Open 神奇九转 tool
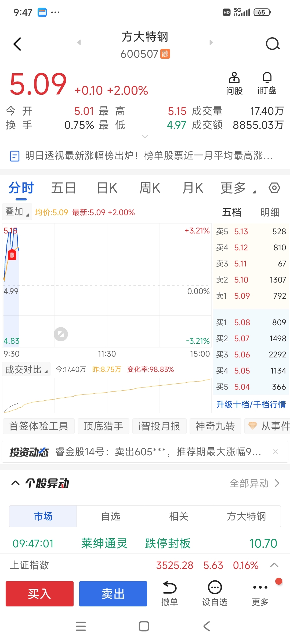 (x=215, y=426)
